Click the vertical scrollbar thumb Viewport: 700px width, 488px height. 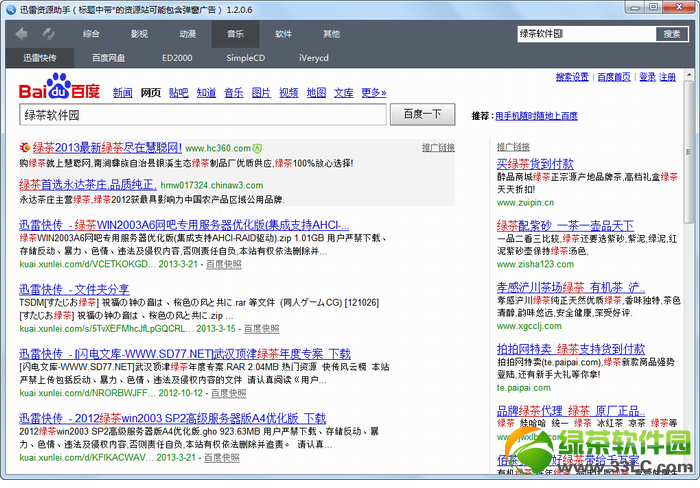click(688, 152)
